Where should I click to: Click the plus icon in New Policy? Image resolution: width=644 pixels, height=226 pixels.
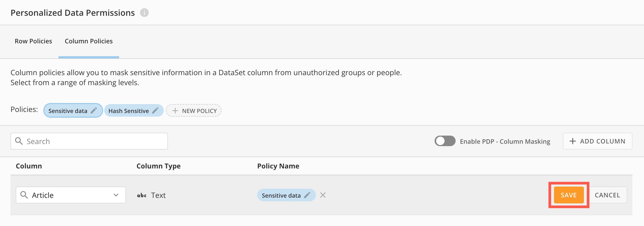[175, 111]
